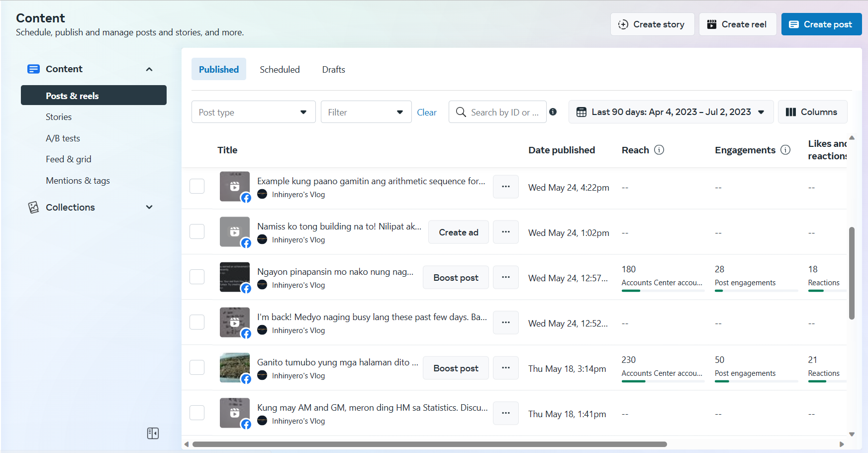This screenshot has height=453, width=868.
Task: Click the Search by ID field
Action: [x=503, y=113]
